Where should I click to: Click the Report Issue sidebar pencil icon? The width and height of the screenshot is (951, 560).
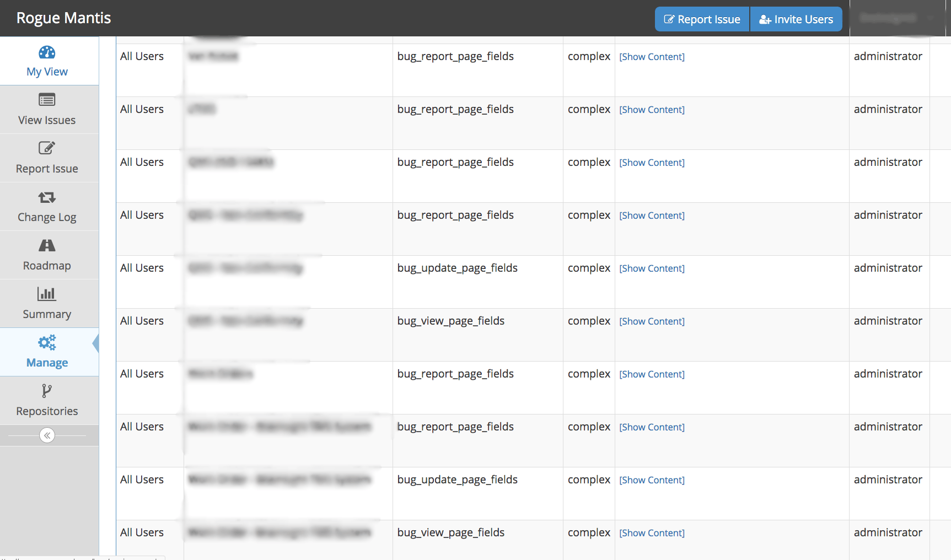click(x=47, y=148)
